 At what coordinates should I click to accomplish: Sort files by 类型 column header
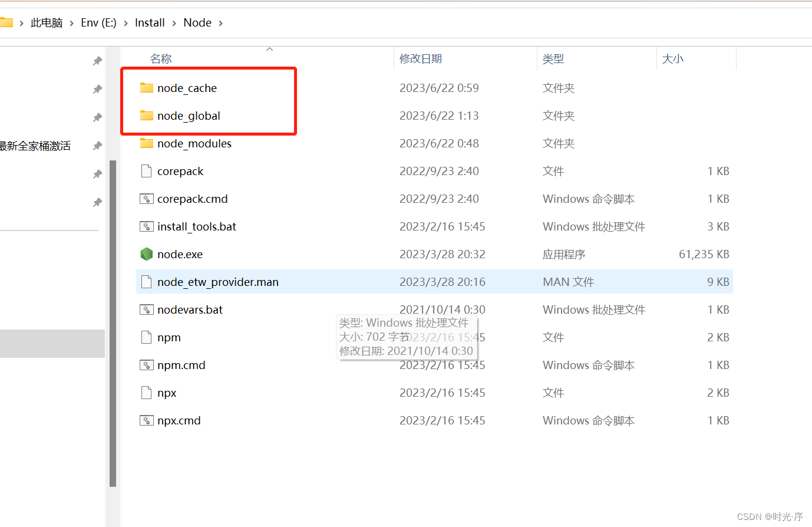click(553, 58)
